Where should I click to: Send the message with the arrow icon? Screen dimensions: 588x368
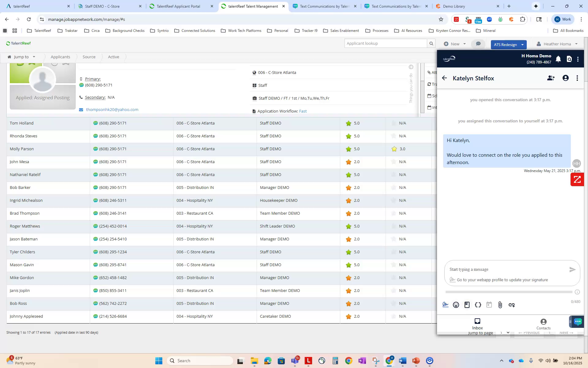point(572,270)
